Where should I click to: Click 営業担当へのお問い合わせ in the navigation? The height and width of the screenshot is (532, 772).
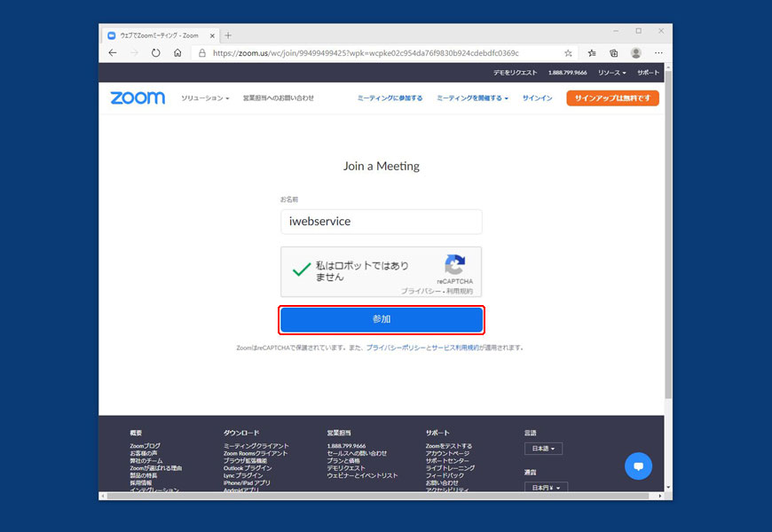tap(278, 98)
